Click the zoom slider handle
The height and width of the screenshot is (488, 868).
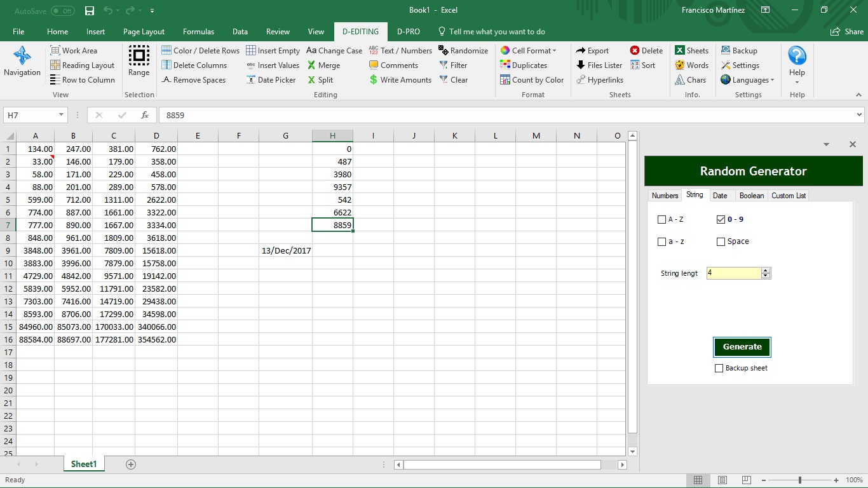800,480
